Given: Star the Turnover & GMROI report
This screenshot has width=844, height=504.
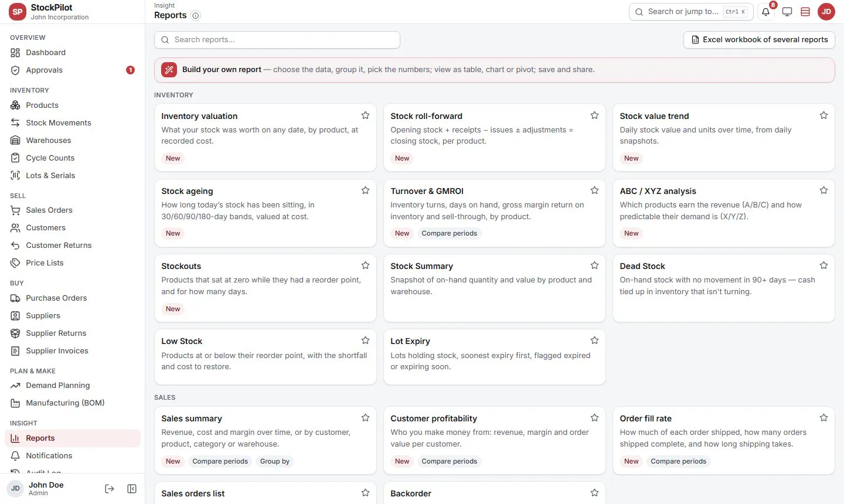Looking at the screenshot, I should (x=594, y=190).
